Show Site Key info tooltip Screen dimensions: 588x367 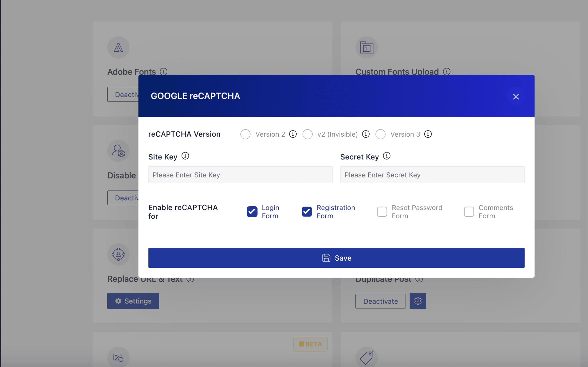185,156
